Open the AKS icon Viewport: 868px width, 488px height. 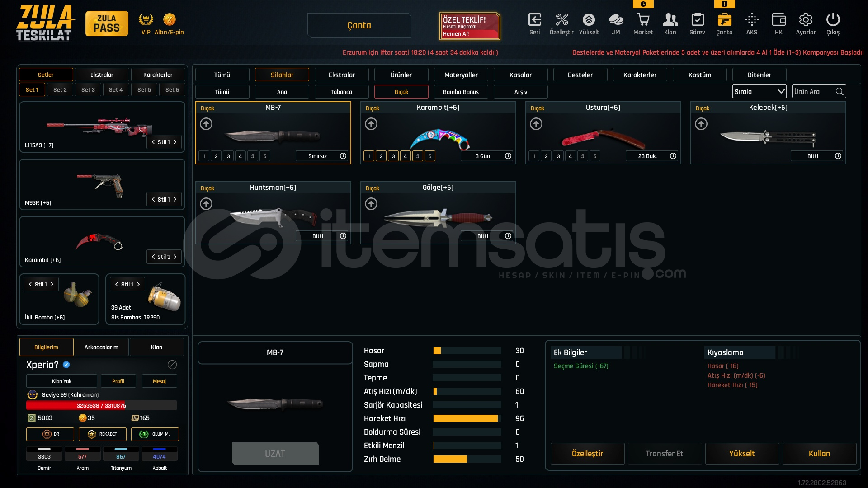[752, 20]
